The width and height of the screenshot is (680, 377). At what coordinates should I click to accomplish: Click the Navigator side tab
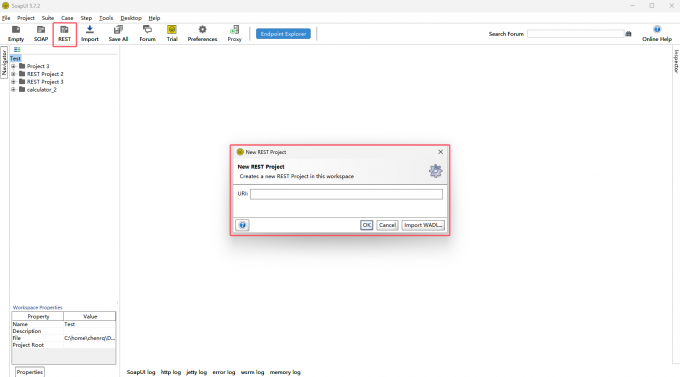click(x=4, y=62)
